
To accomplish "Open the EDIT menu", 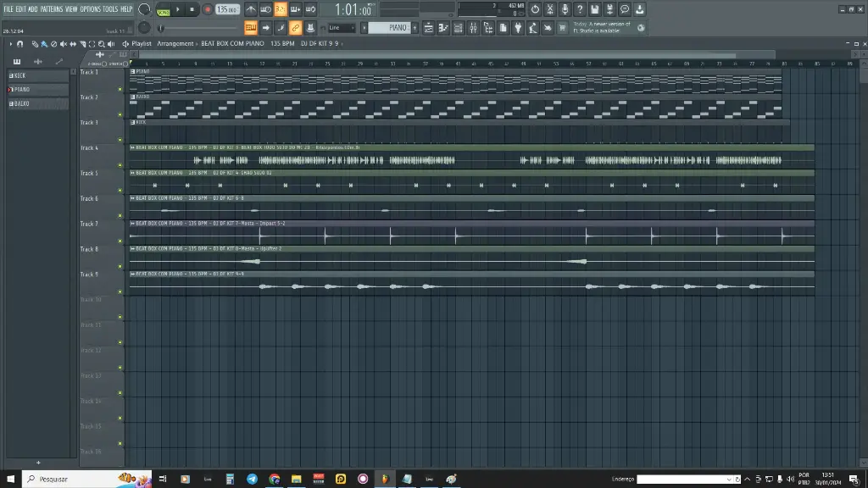I will tap(20, 9).
